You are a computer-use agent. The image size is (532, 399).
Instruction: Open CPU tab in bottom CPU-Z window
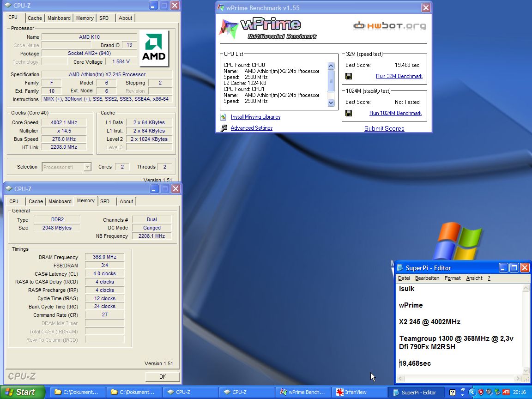(x=14, y=201)
